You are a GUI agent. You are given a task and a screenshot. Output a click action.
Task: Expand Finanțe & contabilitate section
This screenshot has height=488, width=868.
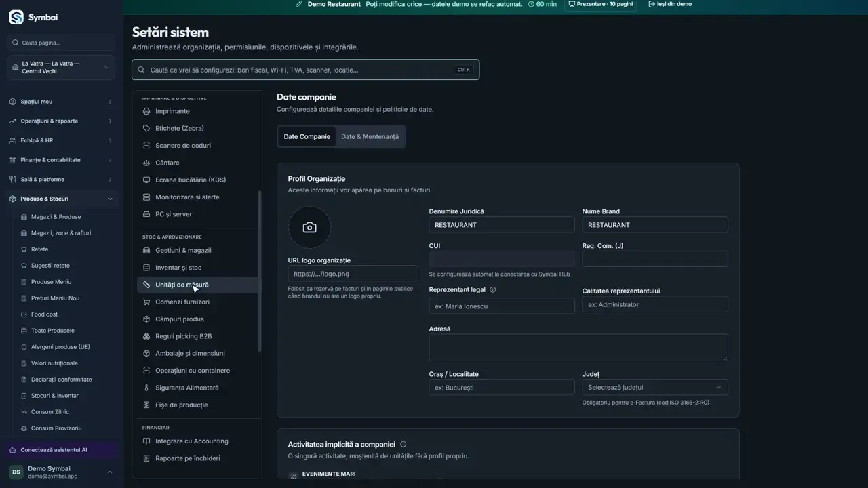[x=61, y=160]
